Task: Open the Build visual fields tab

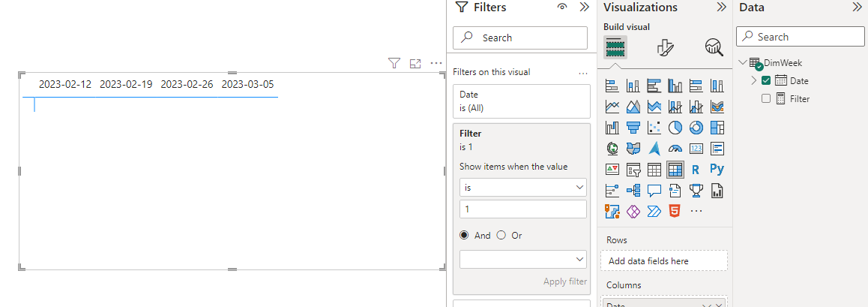Action: 615,47
